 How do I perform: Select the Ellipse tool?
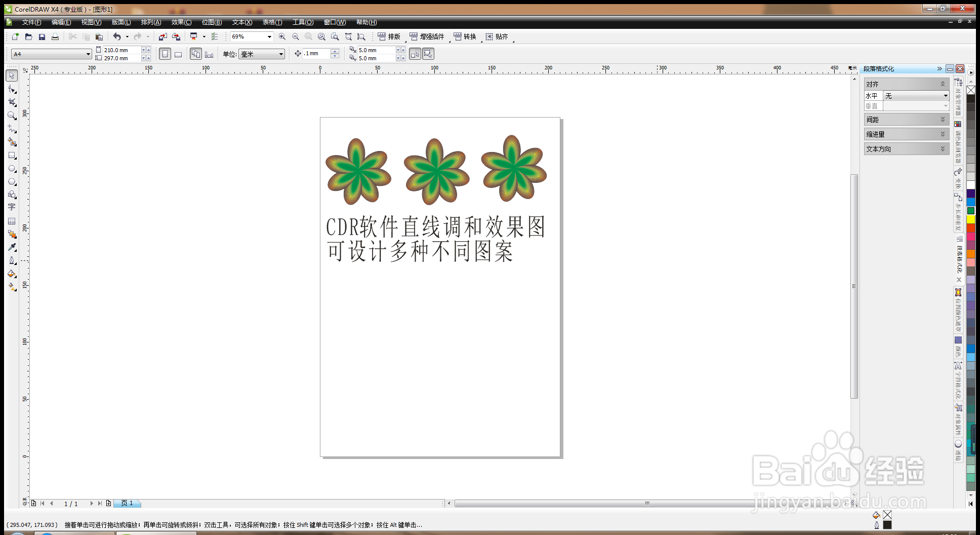(x=12, y=169)
